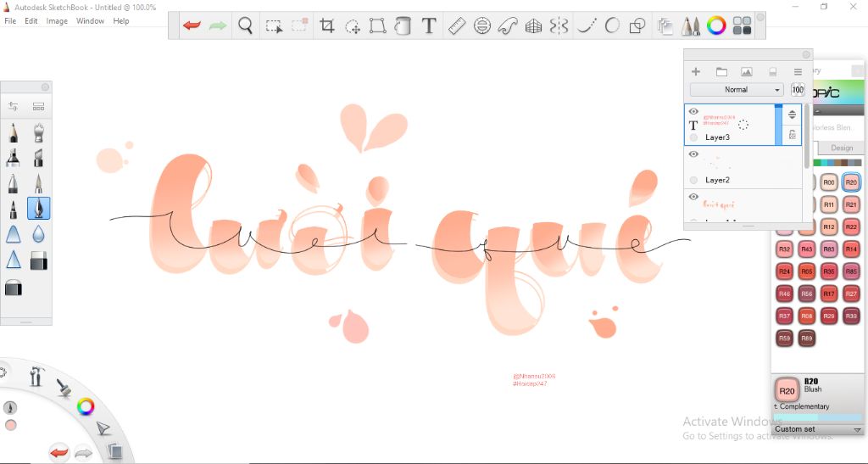Viewport: 868px width, 464px height.
Task: Open the File menu
Action: 10,21
